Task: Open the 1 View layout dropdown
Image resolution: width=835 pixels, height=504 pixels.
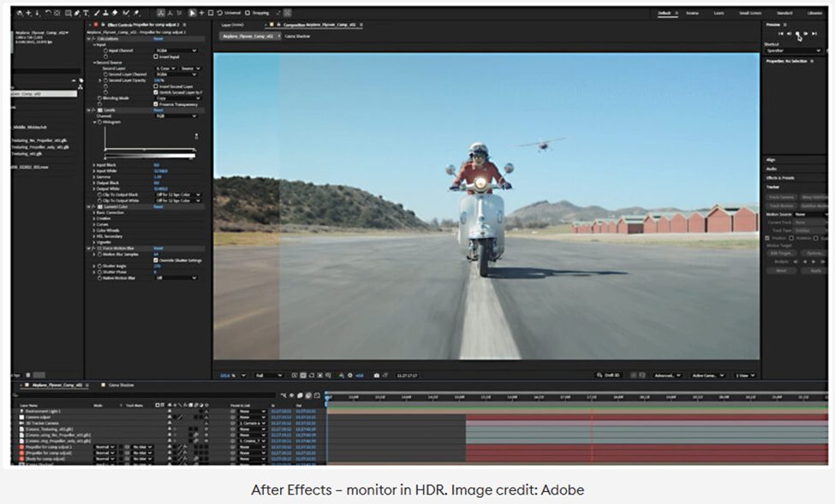Action: [x=747, y=375]
